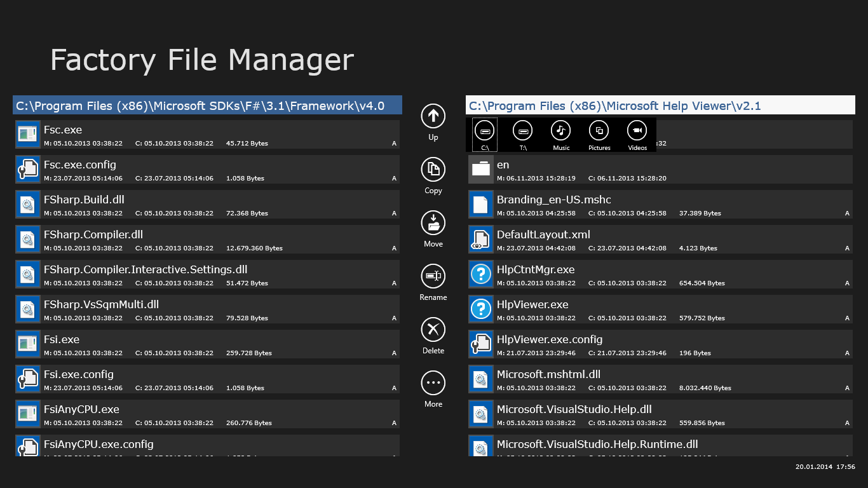The height and width of the screenshot is (488, 868).
Task: Click the Up navigation icon
Action: (433, 116)
